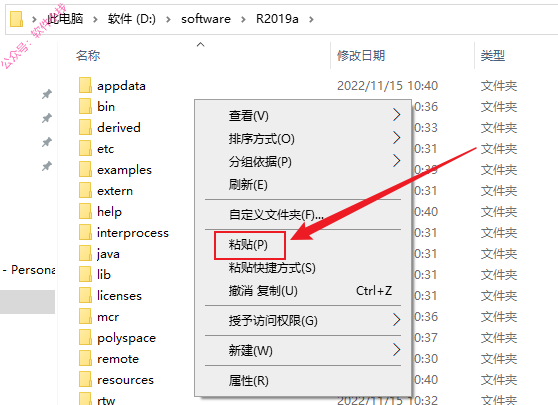Select the polyspace folder icon
Viewport: 558px width, 405px height.
(x=85, y=337)
